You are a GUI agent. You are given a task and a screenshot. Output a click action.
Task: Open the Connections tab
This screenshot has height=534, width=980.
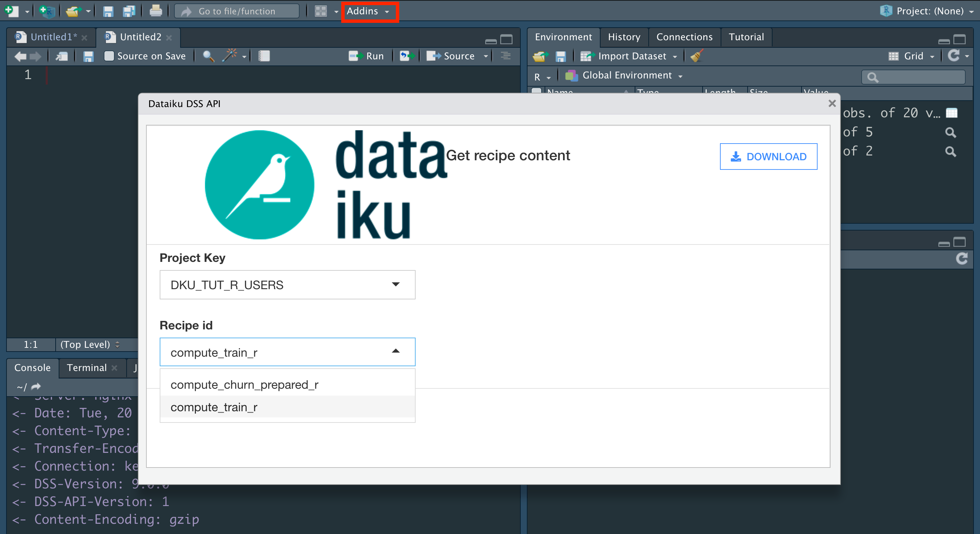click(684, 37)
